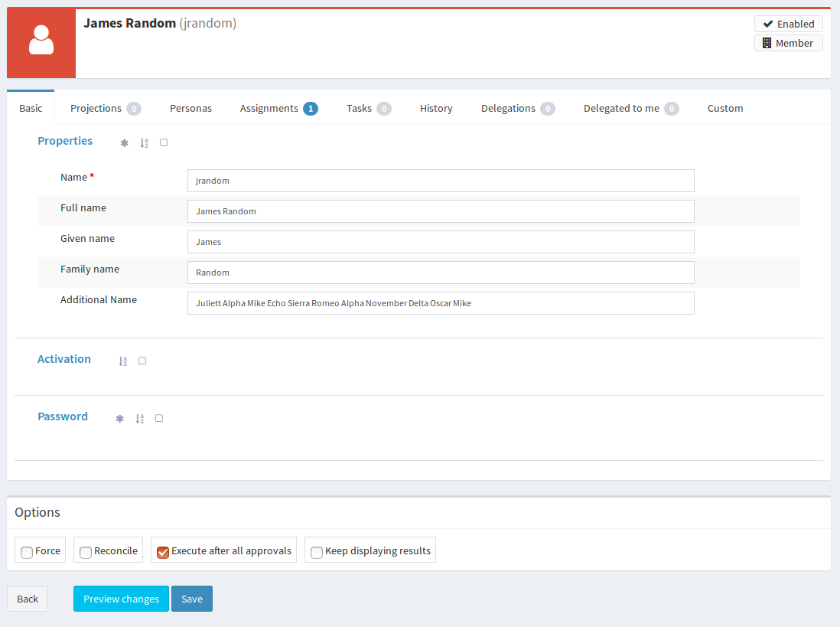Click the Preview changes button

121,599
